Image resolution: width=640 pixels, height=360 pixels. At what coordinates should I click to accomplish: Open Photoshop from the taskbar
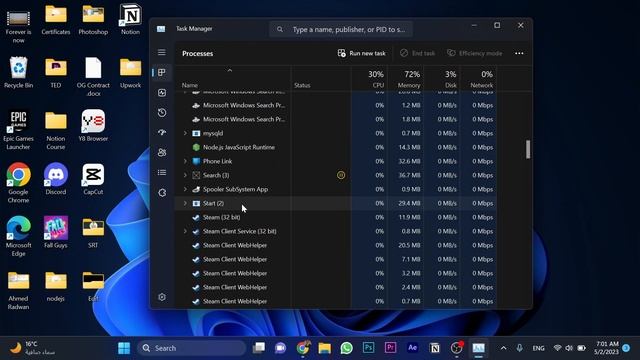coord(369,348)
